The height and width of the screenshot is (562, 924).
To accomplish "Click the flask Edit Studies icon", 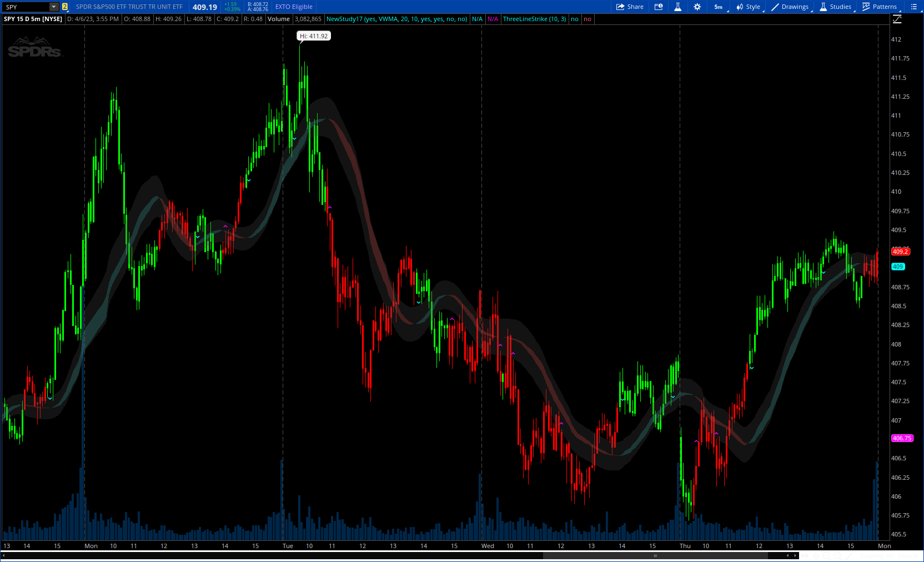I will click(677, 7).
